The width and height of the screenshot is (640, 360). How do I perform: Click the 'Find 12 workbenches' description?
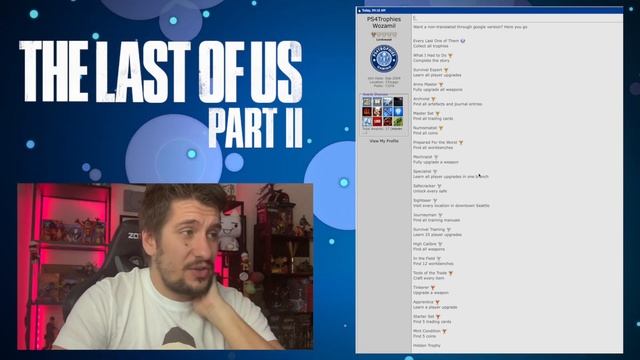pos(433,264)
